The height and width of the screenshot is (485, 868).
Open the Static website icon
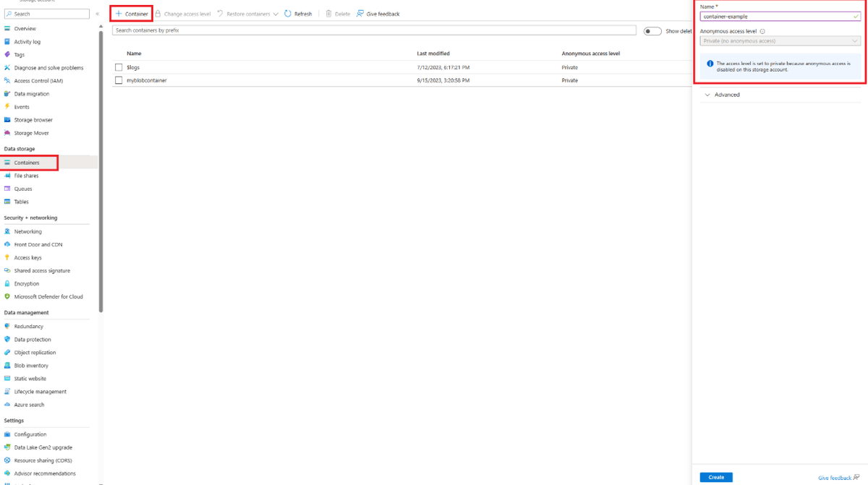[7, 378]
